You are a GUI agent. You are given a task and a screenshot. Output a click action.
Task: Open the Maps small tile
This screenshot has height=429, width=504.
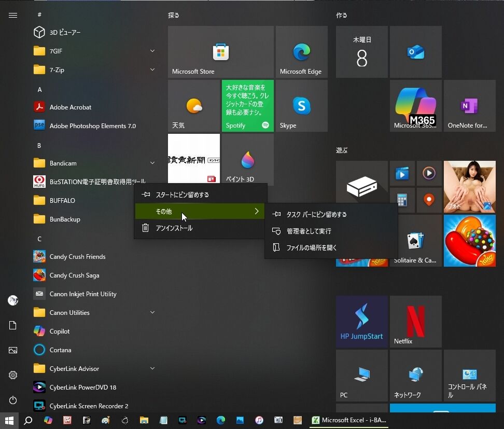429,200
